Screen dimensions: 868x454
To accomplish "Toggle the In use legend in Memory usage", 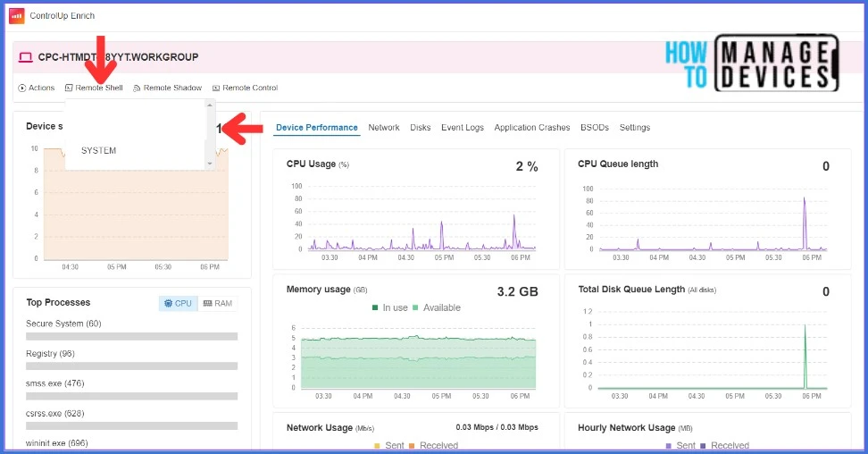I will [x=390, y=307].
